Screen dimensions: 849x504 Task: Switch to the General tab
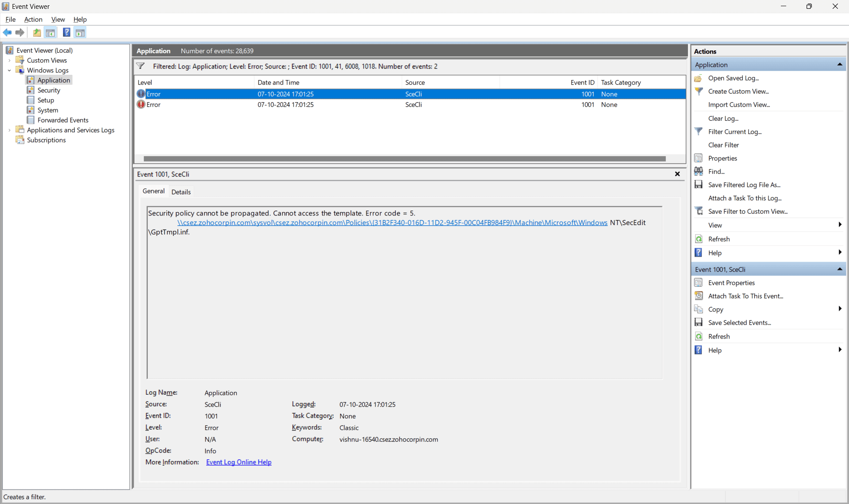point(154,191)
